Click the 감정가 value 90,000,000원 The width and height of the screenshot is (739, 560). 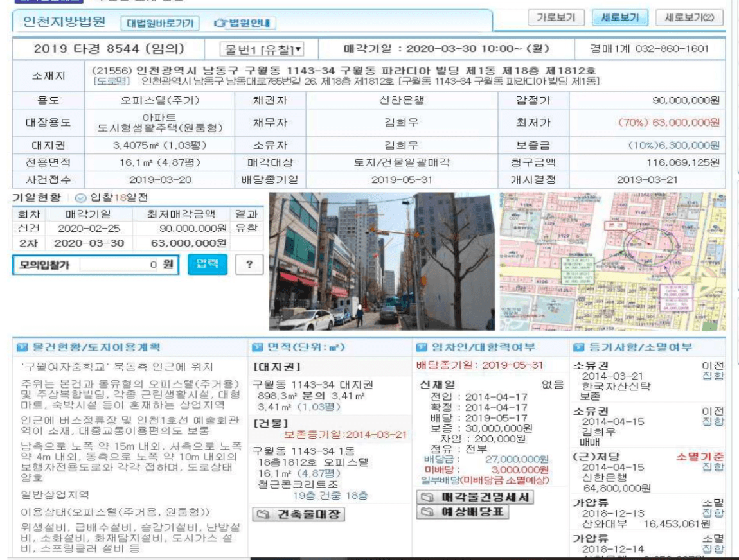click(686, 100)
